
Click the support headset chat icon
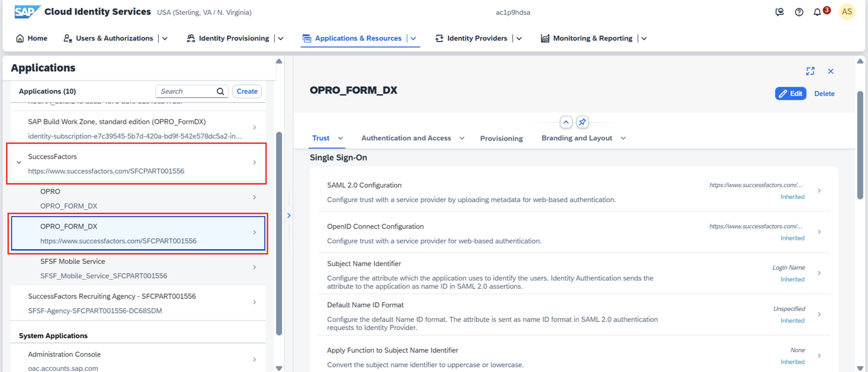779,12
